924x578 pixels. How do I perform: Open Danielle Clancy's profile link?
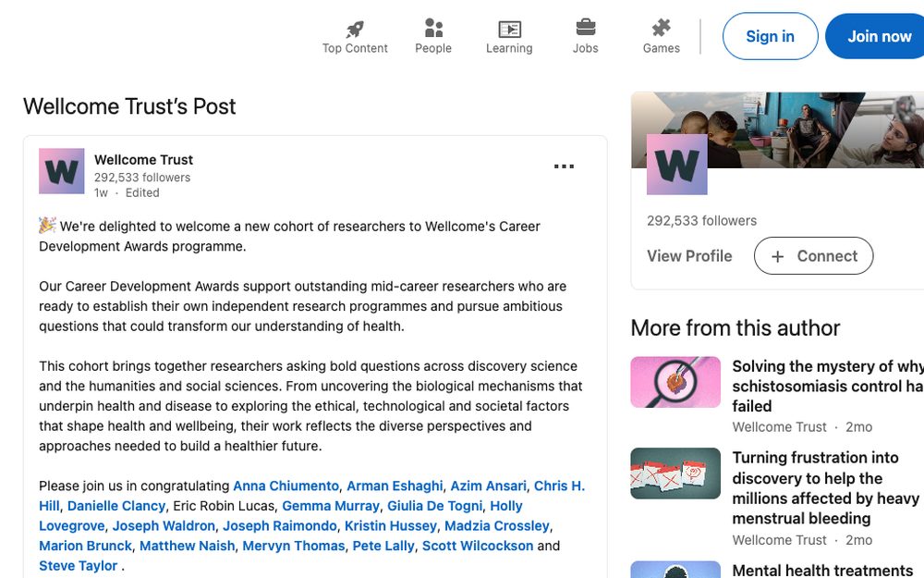pyautogui.click(x=116, y=506)
